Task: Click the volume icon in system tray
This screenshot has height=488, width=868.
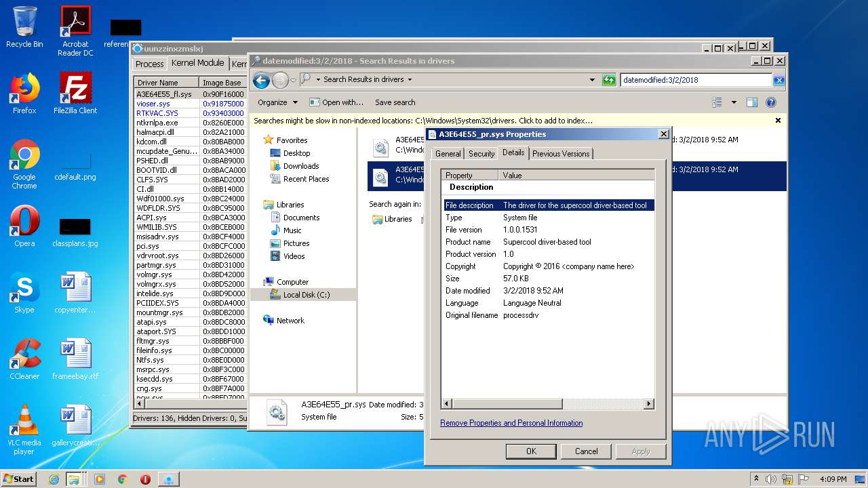Action: point(771,479)
